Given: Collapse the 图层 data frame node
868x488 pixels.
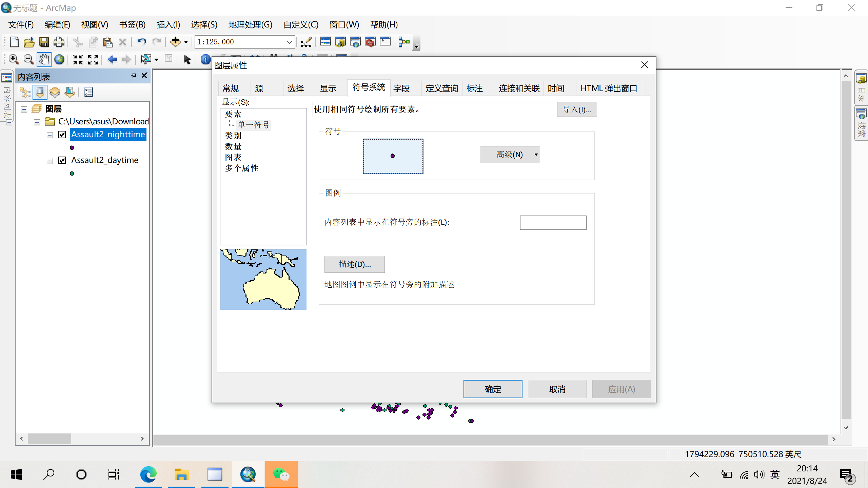Looking at the screenshot, I should point(24,109).
